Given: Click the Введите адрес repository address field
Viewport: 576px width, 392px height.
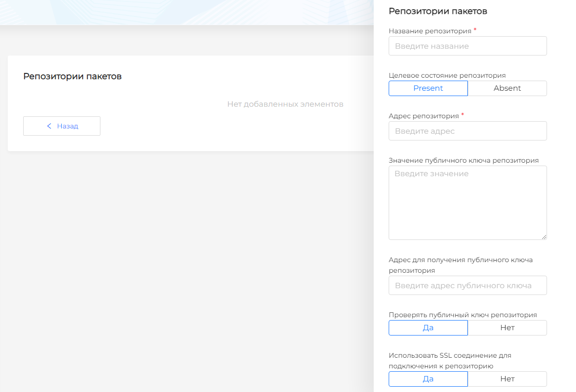Looking at the screenshot, I should pos(467,131).
